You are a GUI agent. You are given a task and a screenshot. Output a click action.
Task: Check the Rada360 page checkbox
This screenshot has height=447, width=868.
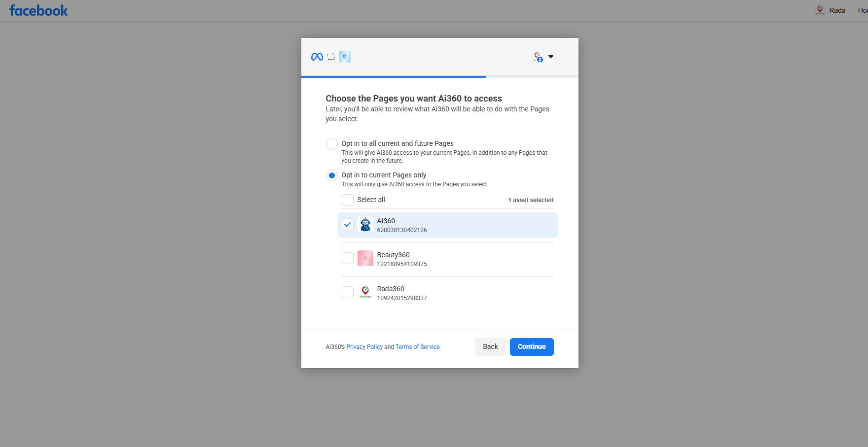pyautogui.click(x=348, y=292)
